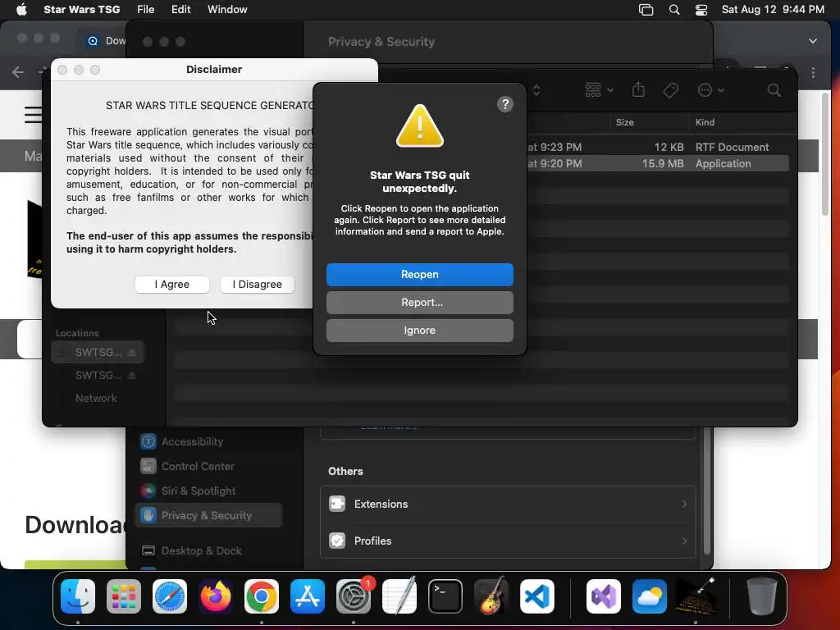The width and height of the screenshot is (840, 630).
Task: Sort Finder list by Kind column
Action: click(705, 122)
